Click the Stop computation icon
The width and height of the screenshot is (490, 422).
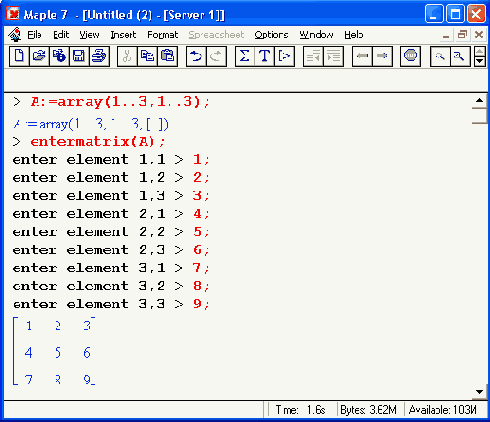pos(410,56)
